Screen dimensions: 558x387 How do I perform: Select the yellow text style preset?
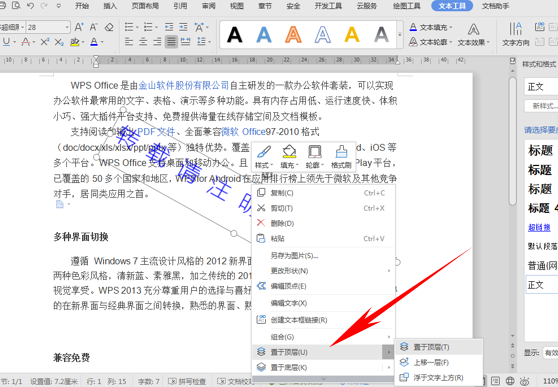click(352, 35)
